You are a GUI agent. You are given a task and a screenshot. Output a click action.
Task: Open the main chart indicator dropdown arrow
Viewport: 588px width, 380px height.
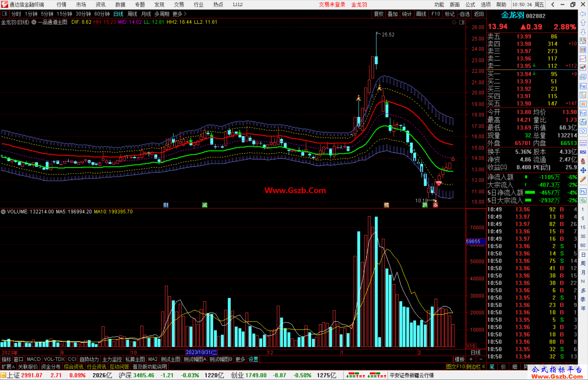[x=34, y=22]
